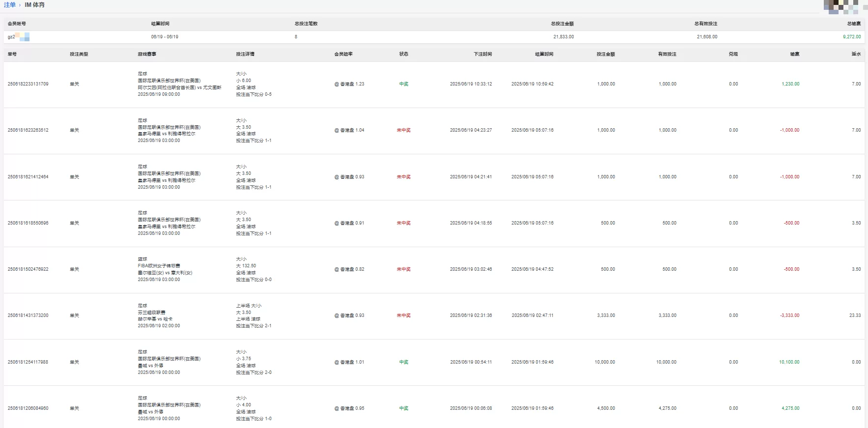The height and width of the screenshot is (428, 868).
Task: Click settlement time 2025/06/19 10:59:42
Action: coord(532,84)
